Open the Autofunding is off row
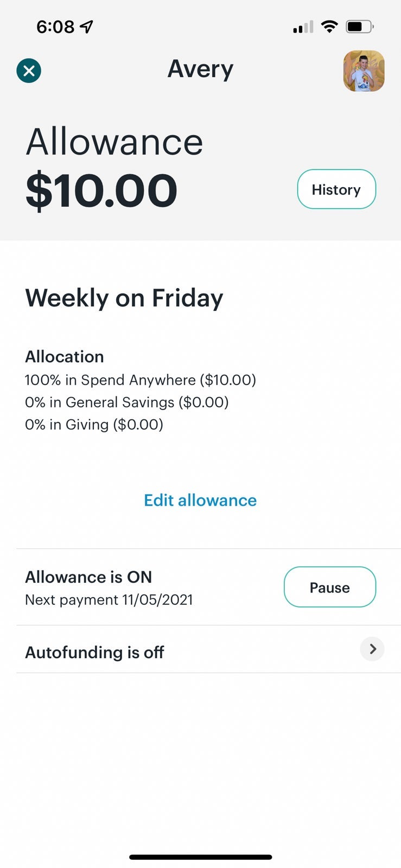 (x=94, y=652)
